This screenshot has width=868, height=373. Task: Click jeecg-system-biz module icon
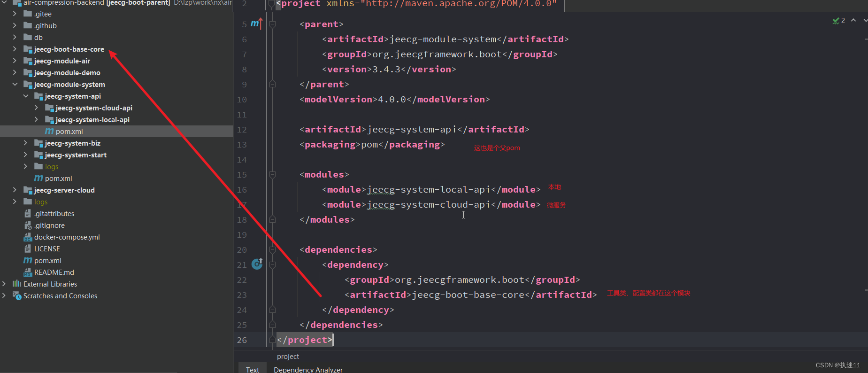[x=38, y=143]
